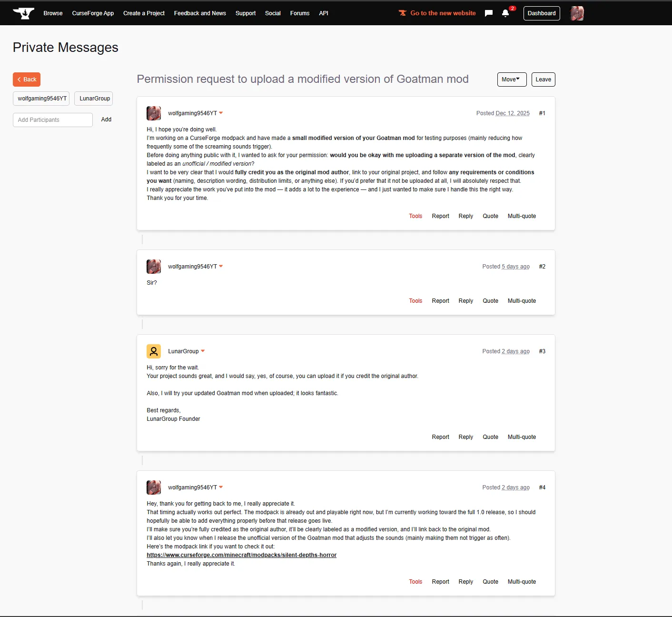Click Go to the new website link
This screenshot has height=617, width=672.
[437, 13]
